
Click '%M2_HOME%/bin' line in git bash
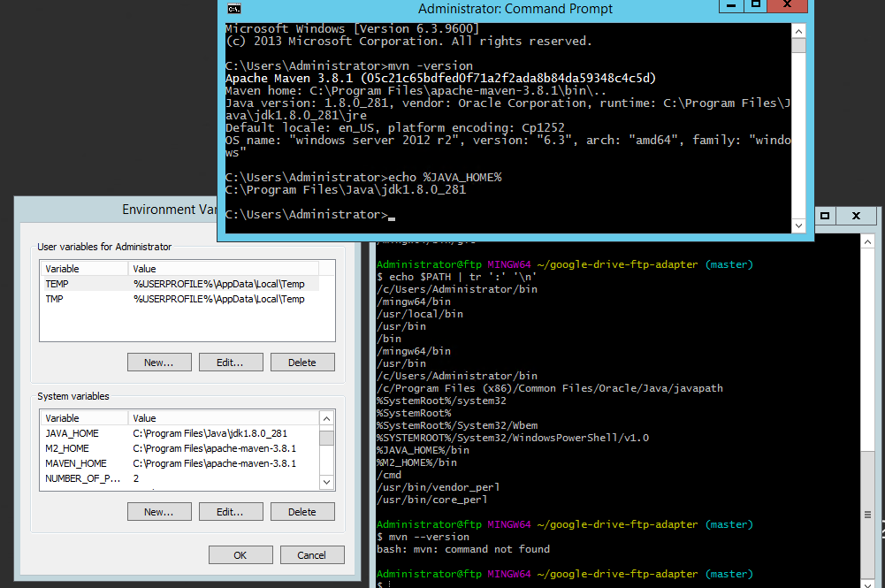pos(417,462)
